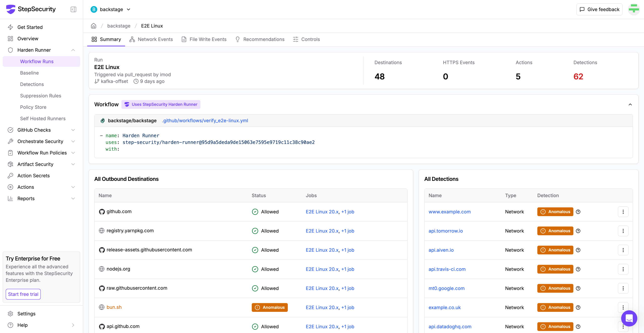Open the Recommendations tab
The image size is (644, 333).
[260, 39]
